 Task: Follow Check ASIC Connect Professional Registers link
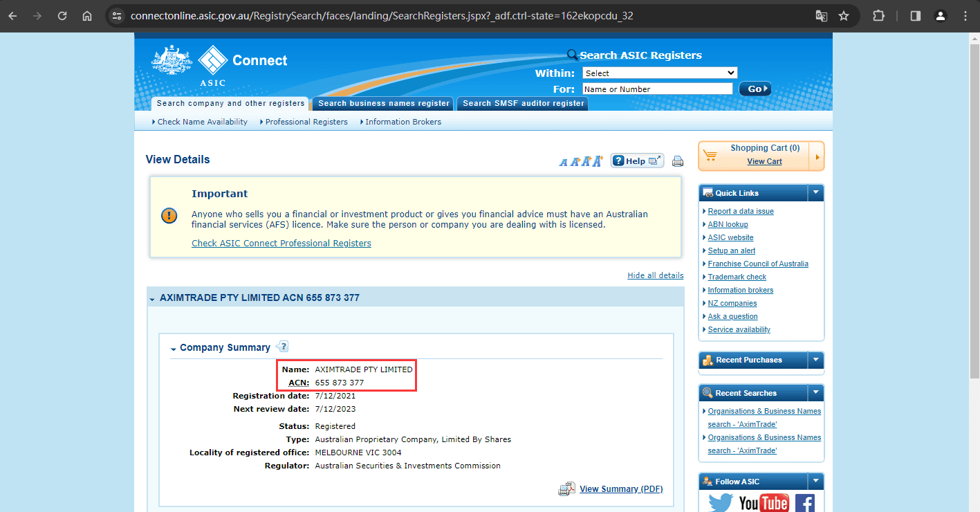coord(281,244)
